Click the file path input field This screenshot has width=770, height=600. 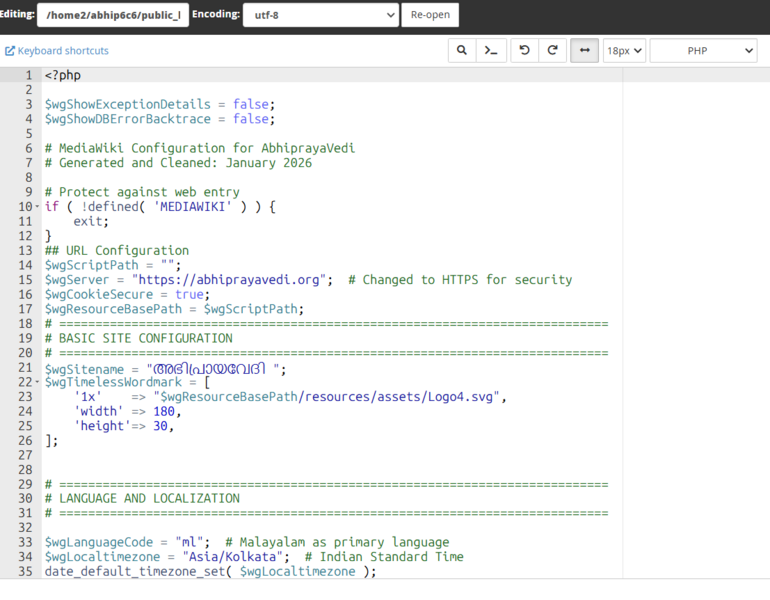click(113, 15)
